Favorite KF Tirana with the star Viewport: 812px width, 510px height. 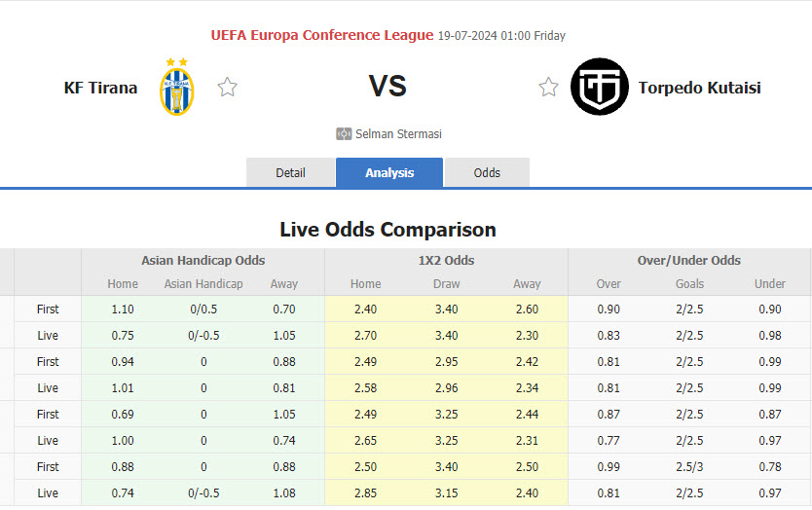coord(227,88)
